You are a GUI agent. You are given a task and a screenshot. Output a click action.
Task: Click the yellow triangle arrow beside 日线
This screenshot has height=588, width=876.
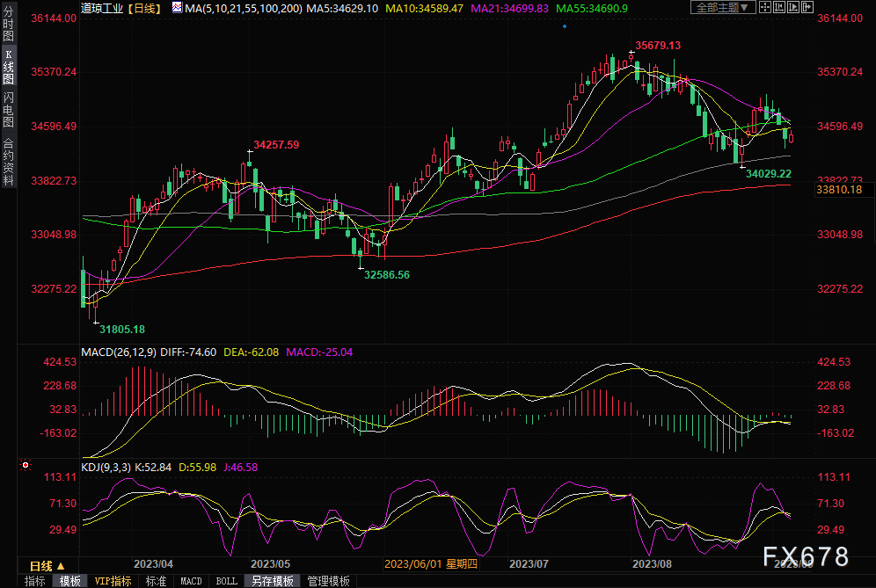(x=61, y=566)
